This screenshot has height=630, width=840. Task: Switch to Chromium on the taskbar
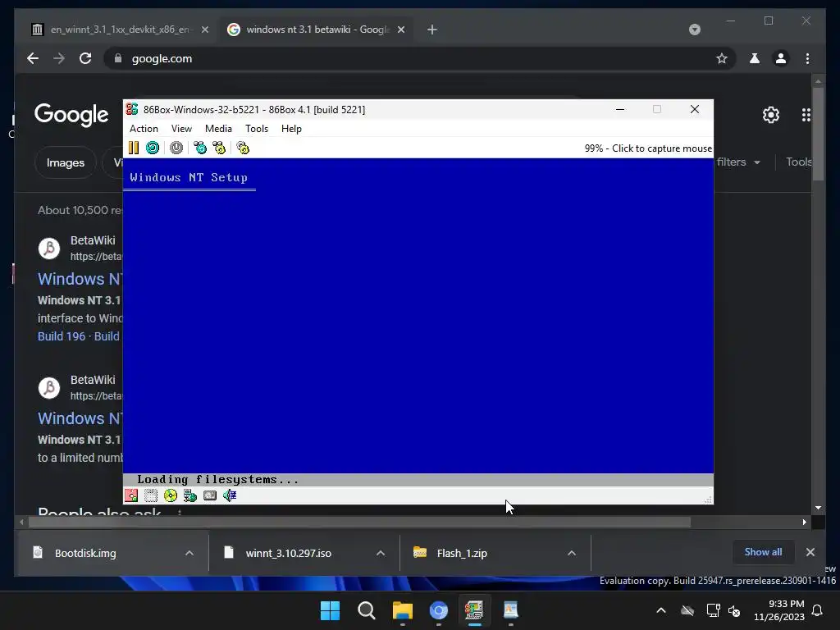coord(439,610)
